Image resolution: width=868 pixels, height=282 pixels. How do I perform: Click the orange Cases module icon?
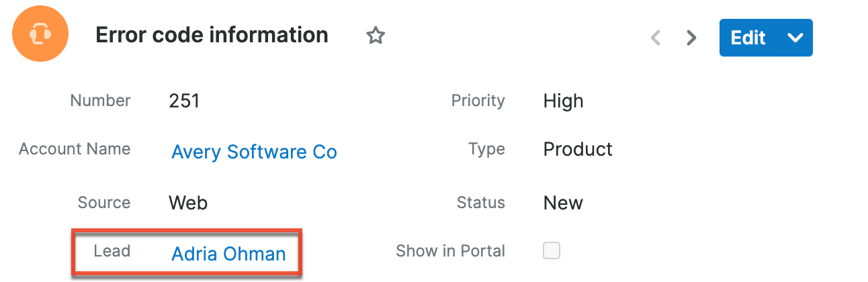coord(40,34)
